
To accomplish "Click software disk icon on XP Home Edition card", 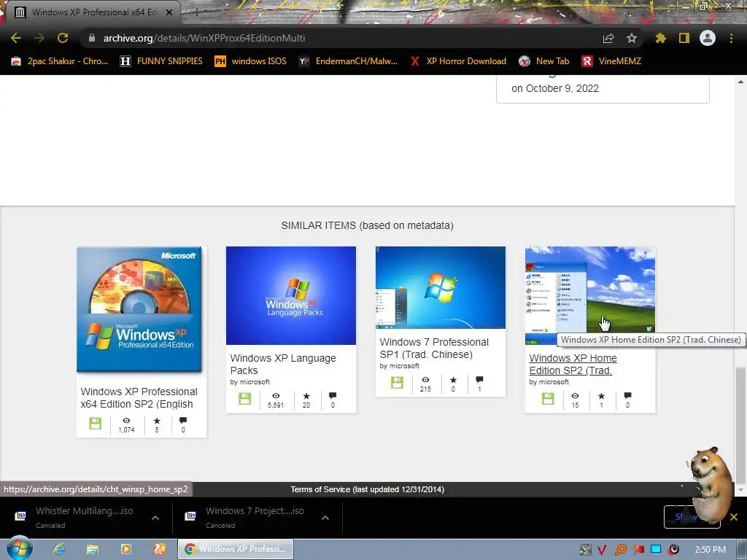I will click(548, 399).
